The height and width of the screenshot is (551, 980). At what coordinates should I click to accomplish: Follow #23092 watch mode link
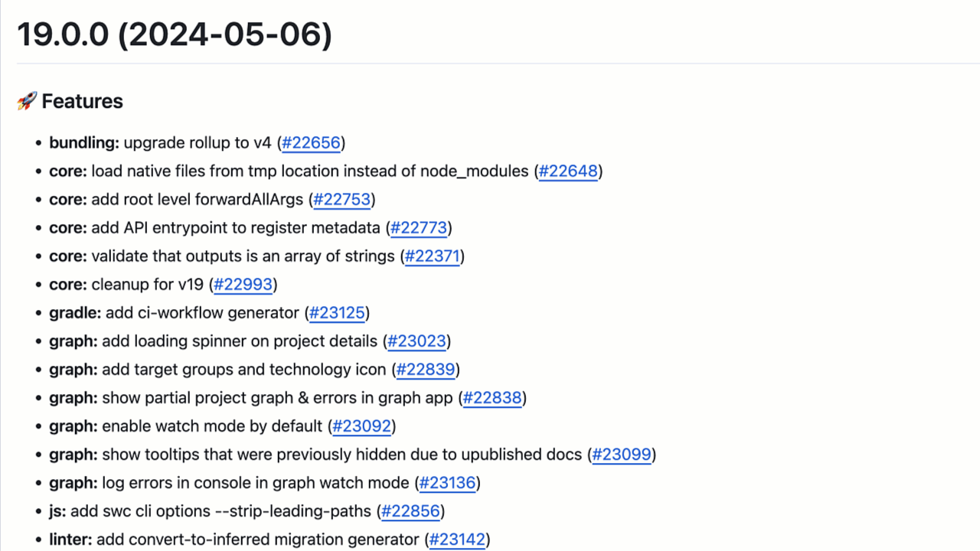pyautogui.click(x=361, y=426)
